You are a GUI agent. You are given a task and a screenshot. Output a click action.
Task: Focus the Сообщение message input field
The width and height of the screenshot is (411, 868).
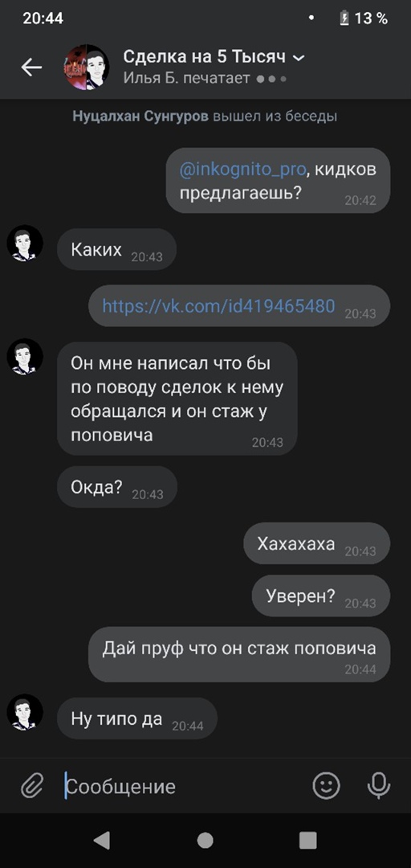pyautogui.click(x=182, y=785)
